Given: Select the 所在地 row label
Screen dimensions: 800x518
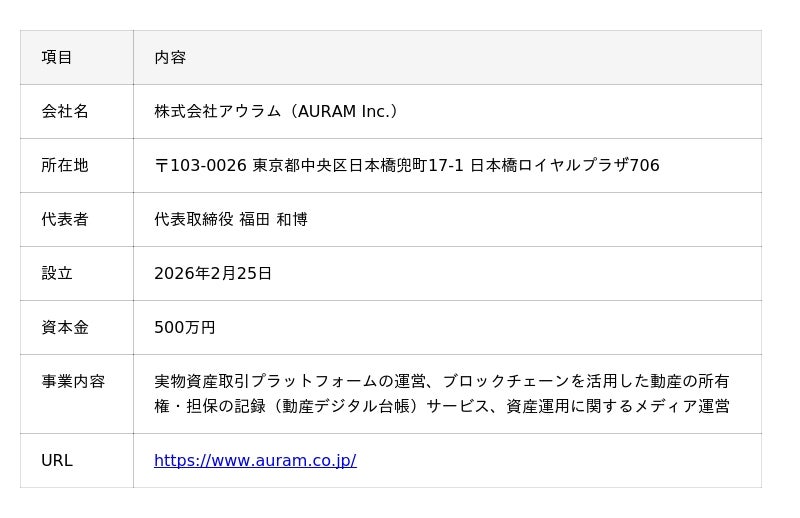Looking at the screenshot, I should click(x=65, y=165).
